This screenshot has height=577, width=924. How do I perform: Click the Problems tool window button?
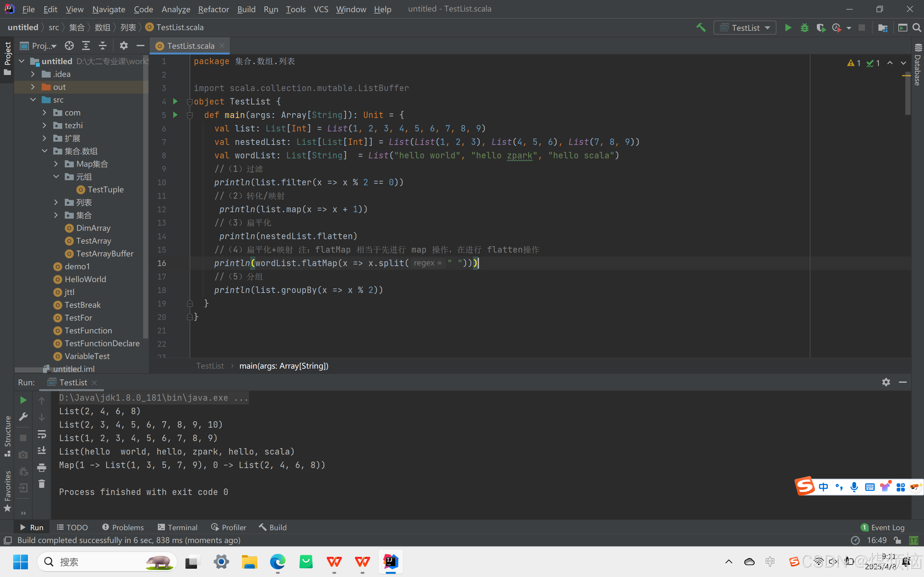[123, 527]
